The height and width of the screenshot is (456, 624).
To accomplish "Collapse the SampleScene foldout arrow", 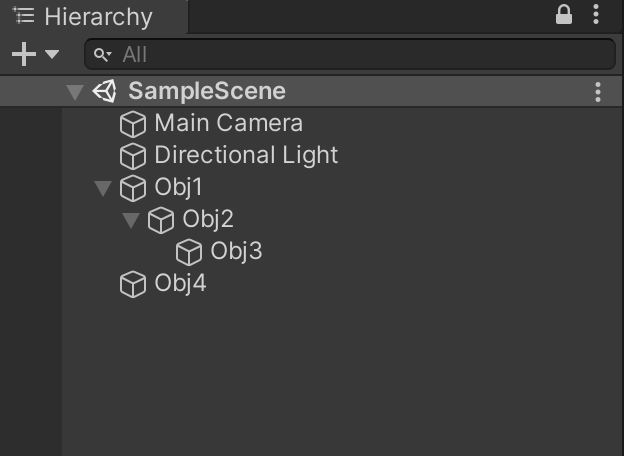I will coord(75,92).
